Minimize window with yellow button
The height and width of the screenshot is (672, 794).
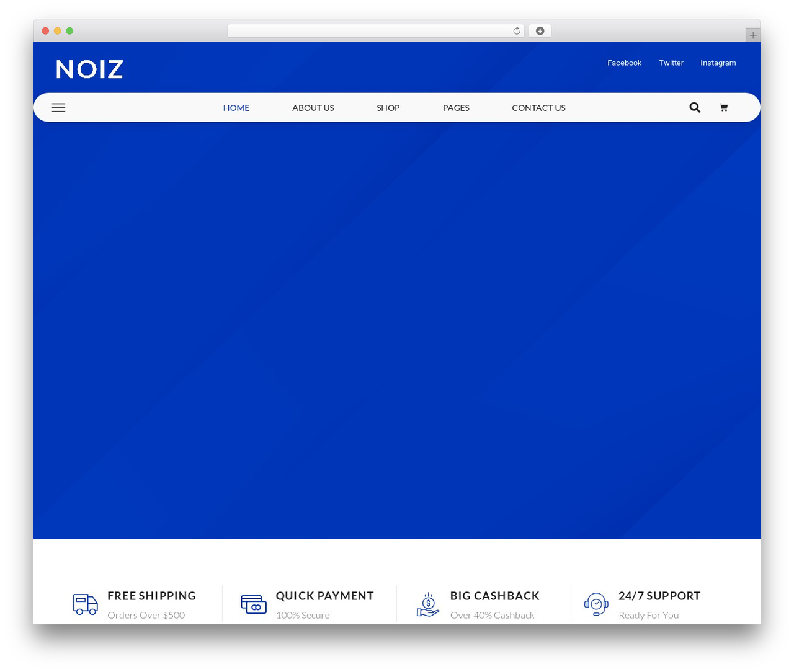[x=58, y=31]
